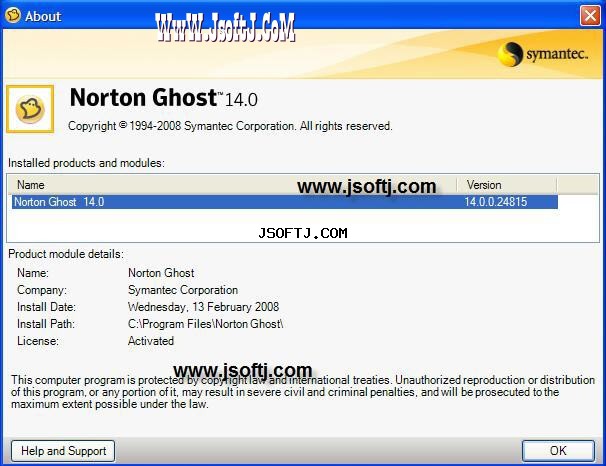Click the Name value Norton Ghost in details
The width and height of the screenshot is (606, 466).
161,273
